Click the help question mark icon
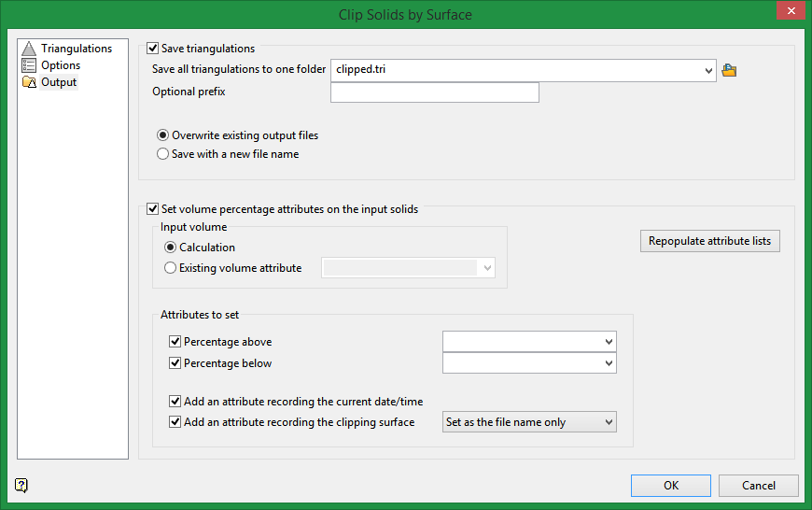This screenshot has width=812, height=510. point(21,485)
